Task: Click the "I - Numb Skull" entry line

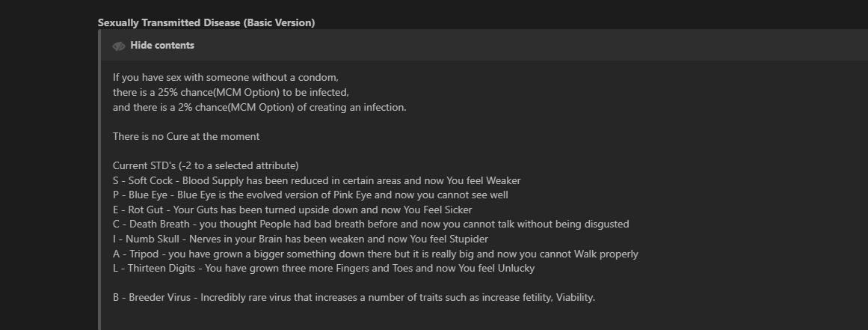Action: pyautogui.click(x=300, y=239)
